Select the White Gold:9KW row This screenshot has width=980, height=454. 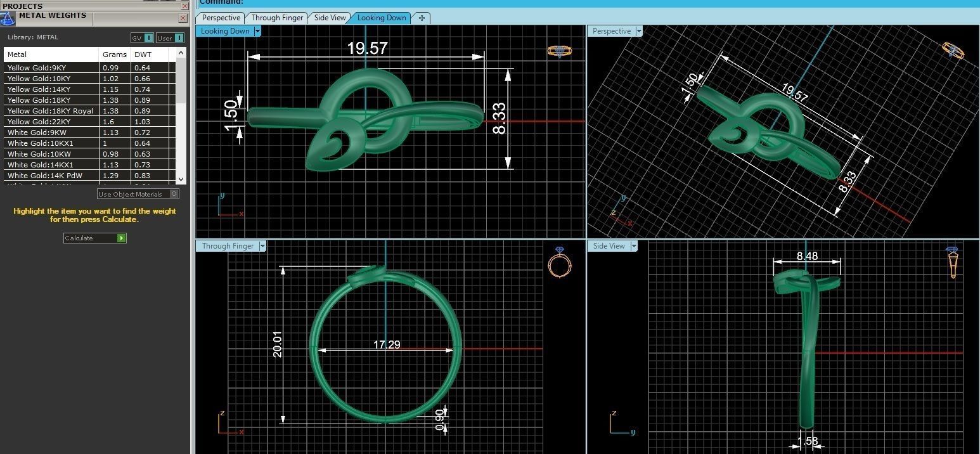90,133
